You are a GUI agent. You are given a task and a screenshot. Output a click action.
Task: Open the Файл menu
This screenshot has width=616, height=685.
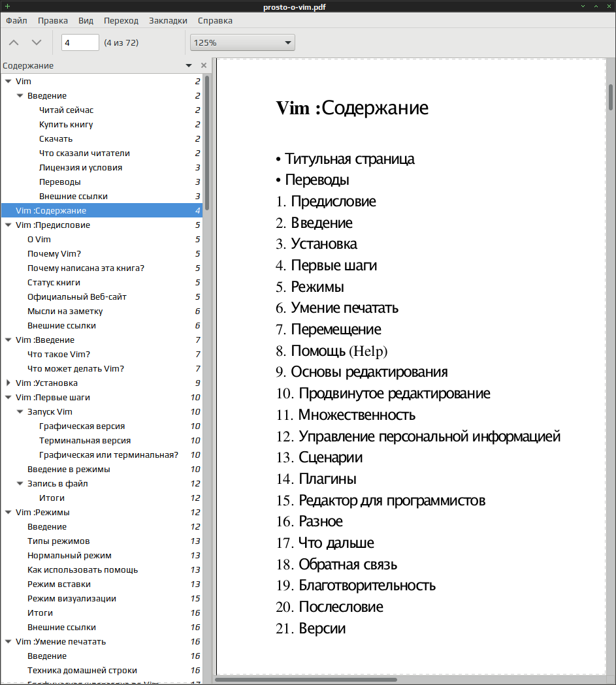[16, 20]
